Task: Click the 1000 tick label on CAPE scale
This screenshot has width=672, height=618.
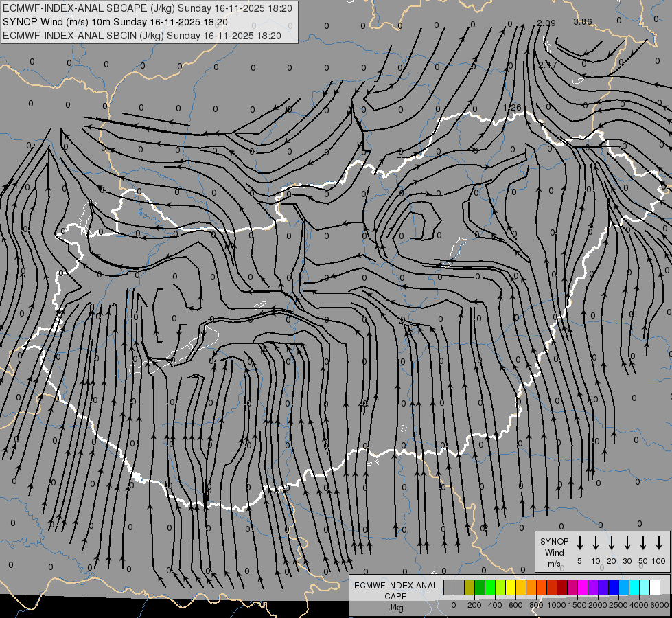Action: tap(557, 605)
